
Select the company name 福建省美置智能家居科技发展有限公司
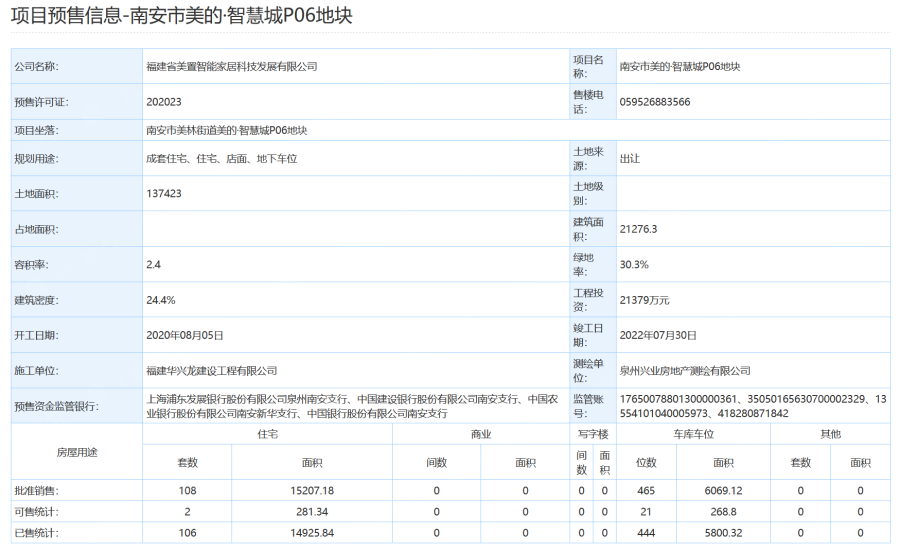pyautogui.click(x=232, y=67)
